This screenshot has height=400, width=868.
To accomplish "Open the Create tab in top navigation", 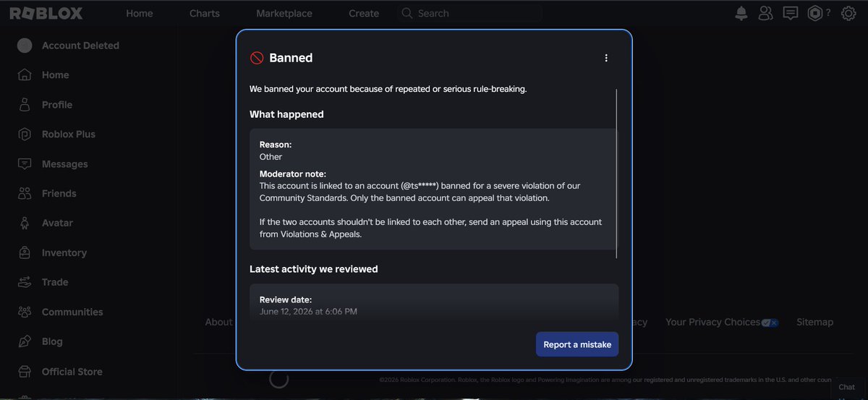I will coord(364,13).
